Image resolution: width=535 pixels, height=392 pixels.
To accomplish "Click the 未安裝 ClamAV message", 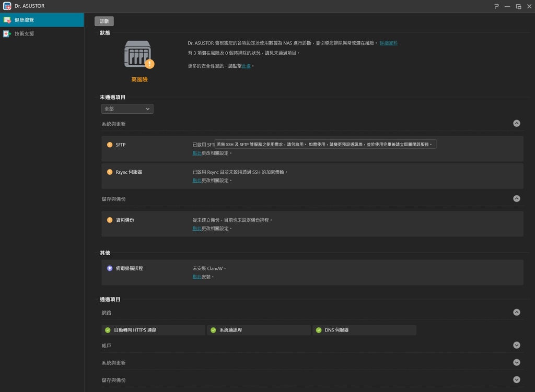I will pos(208,268).
